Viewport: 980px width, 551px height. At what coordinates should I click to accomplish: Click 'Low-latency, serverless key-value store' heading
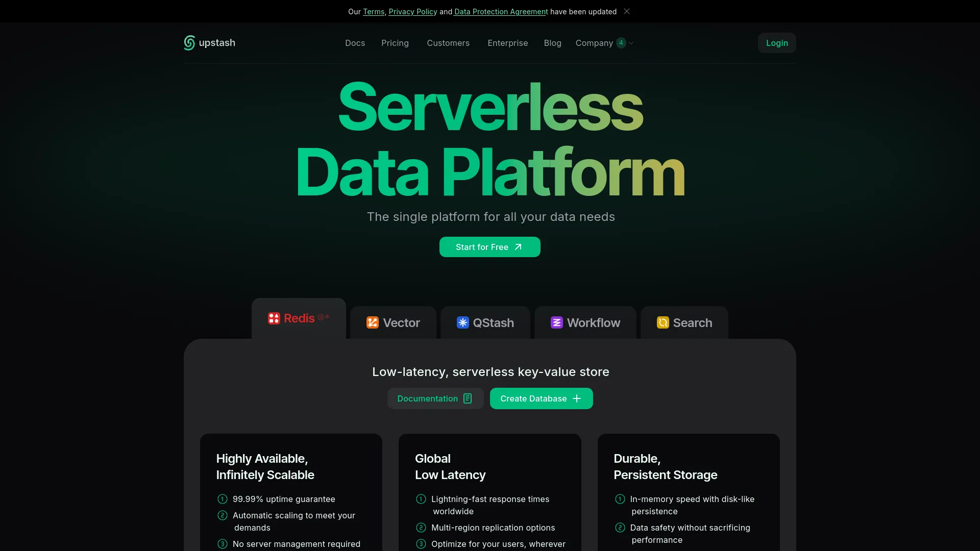(x=491, y=372)
